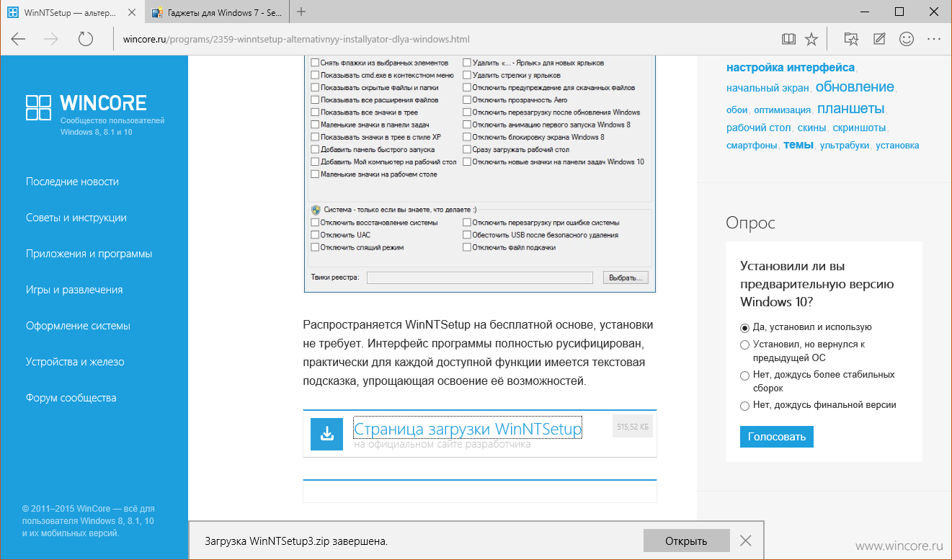The height and width of the screenshot is (560, 952).
Task: Click WinNTSetup tweaks screenshot image
Action: pos(480,174)
